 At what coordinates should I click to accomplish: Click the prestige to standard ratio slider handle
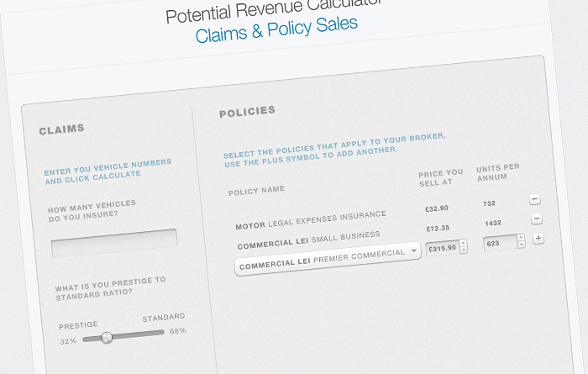pos(107,337)
